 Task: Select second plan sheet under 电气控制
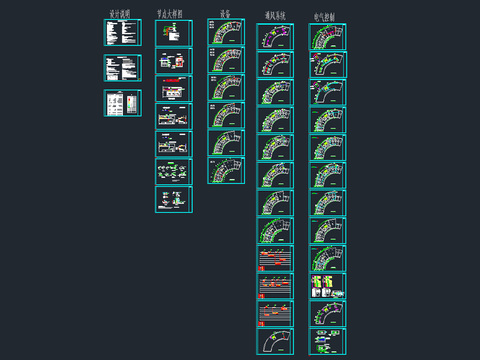[x=327, y=64]
